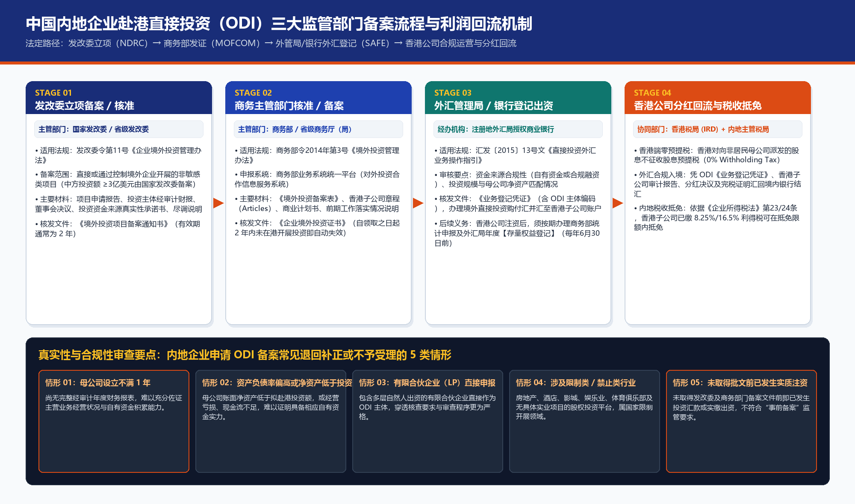Select the 情形 05：未取得批文前已发生实质注资 card
The width and height of the screenshot is (855, 504).
click(x=741, y=421)
